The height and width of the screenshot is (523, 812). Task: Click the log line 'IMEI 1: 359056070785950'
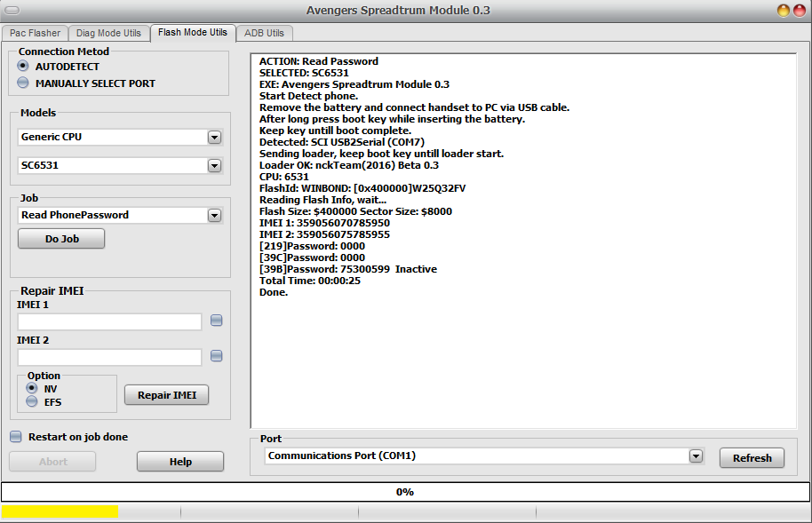coord(324,223)
